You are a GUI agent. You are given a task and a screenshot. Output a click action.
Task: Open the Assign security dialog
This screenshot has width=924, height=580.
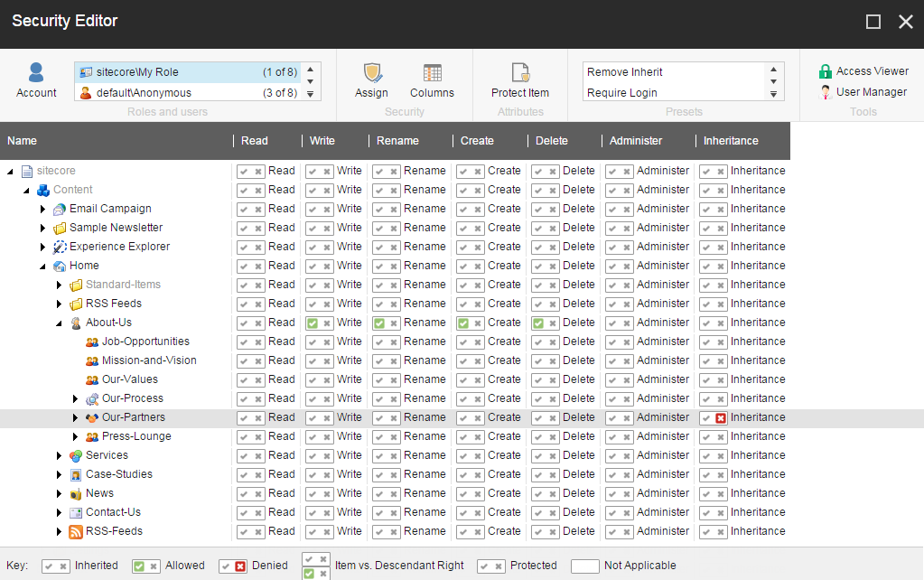(371, 73)
